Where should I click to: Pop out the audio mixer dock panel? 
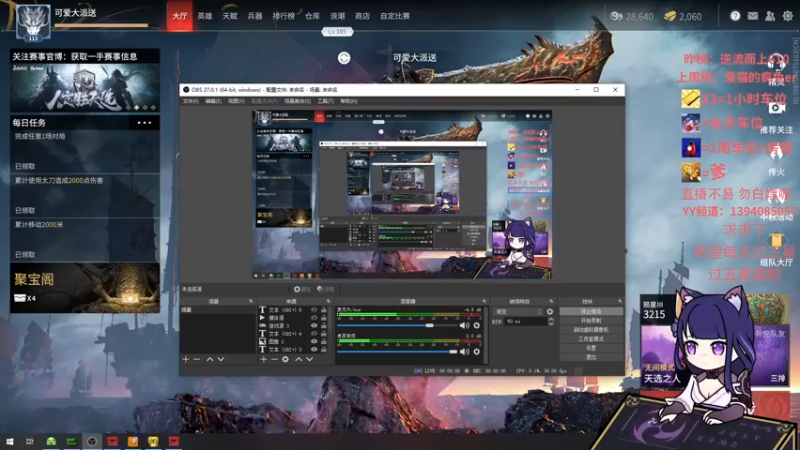point(484,301)
